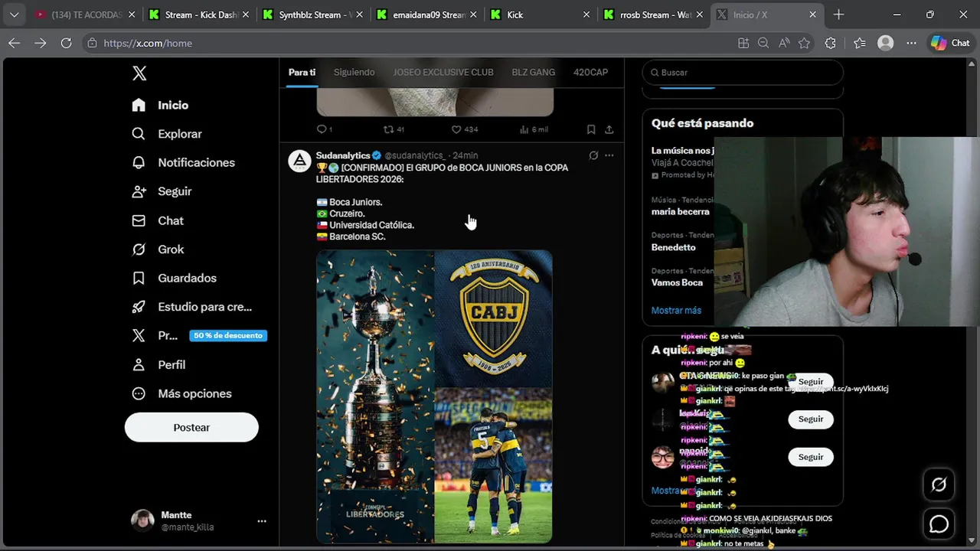Viewport: 980px width, 551px height.
Task: Open Inicio home in sidebar
Action: 160,105
